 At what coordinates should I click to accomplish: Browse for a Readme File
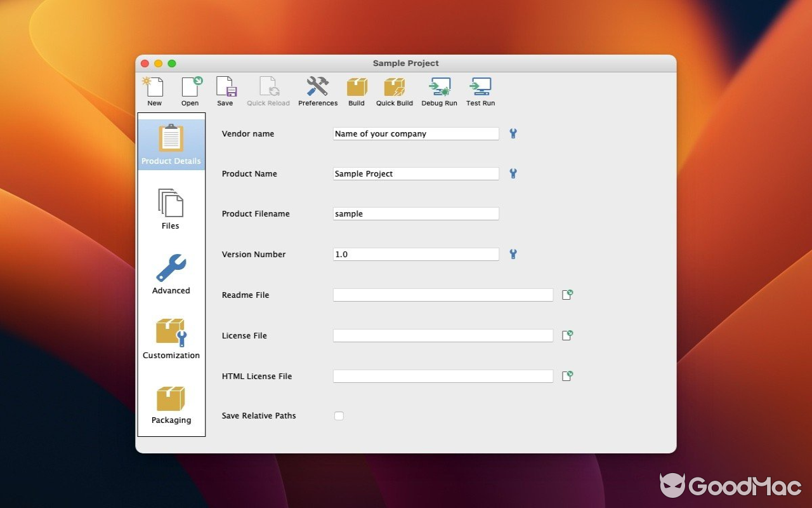click(x=567, y=295)
